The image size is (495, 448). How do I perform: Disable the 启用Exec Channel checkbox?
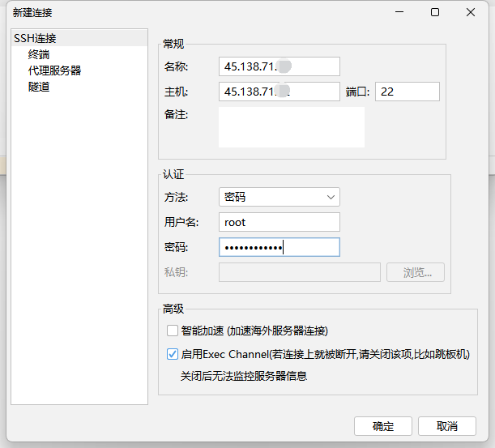tap(172, 354)
